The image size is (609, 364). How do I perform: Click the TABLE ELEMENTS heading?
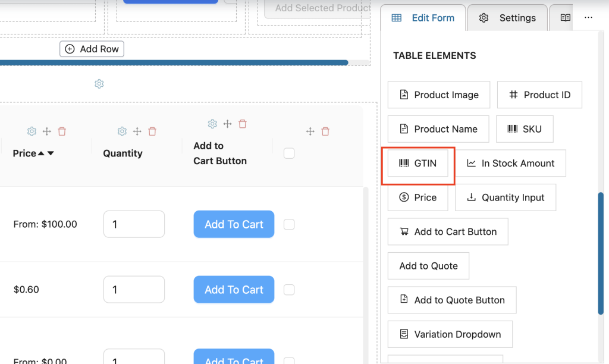point(434,55)
